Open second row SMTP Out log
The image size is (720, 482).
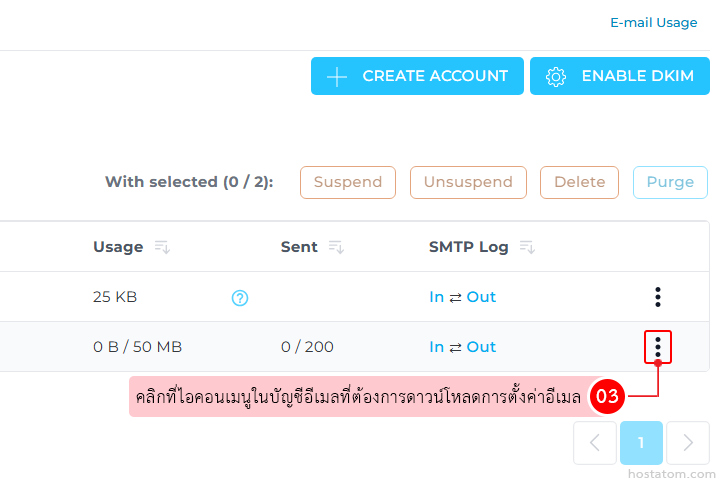coord(481,347)
